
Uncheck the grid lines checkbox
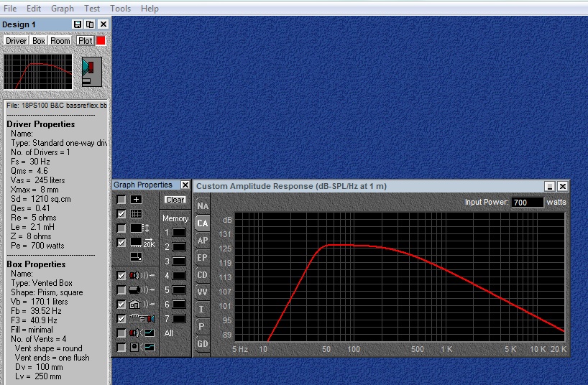(121, 213)
